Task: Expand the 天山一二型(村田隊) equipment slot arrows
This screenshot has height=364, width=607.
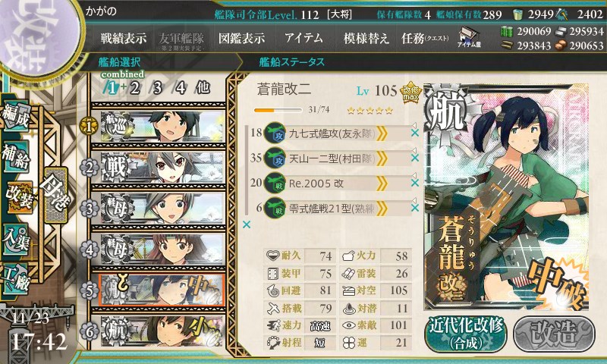Action: click(x=382, y=158)
